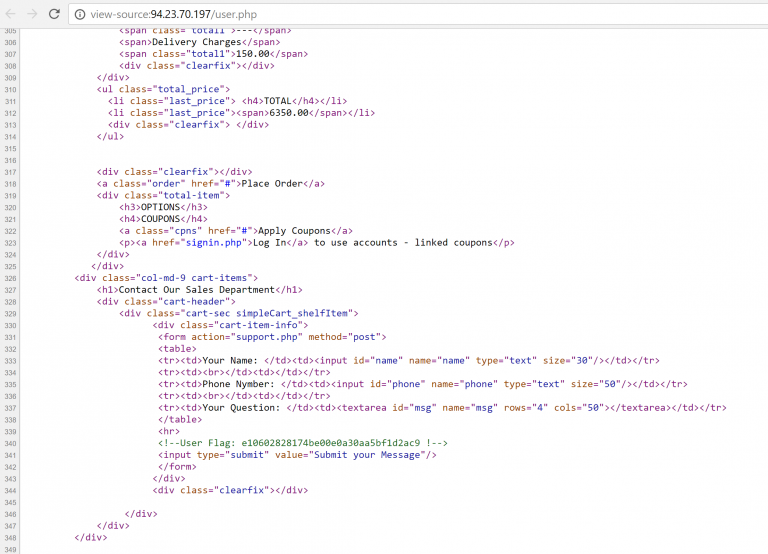Click the 'COUPONS' h4 text

point(161,219)
